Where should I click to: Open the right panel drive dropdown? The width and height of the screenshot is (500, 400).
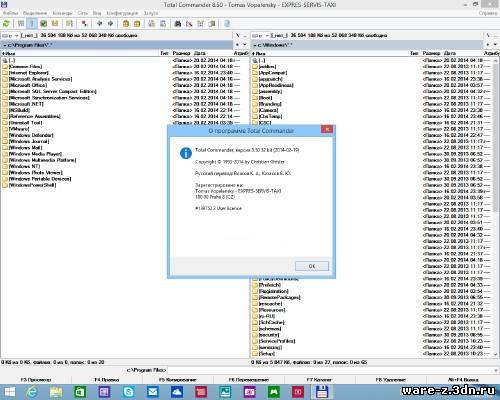(x=260, y=35)
